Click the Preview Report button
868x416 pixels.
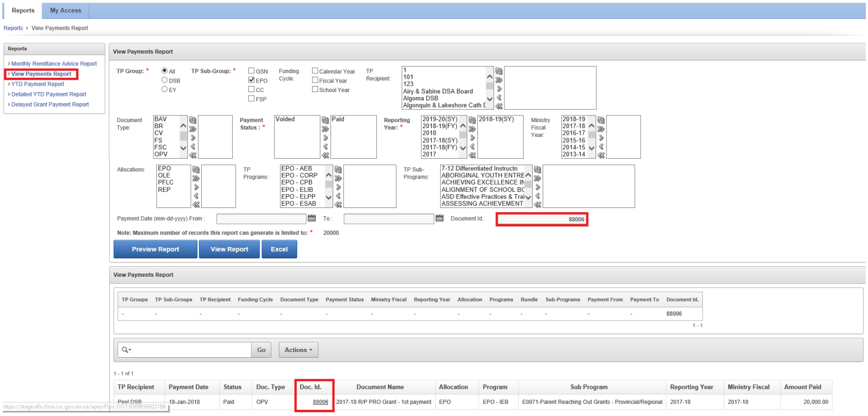pyautogui.click(x=155, y=250)
